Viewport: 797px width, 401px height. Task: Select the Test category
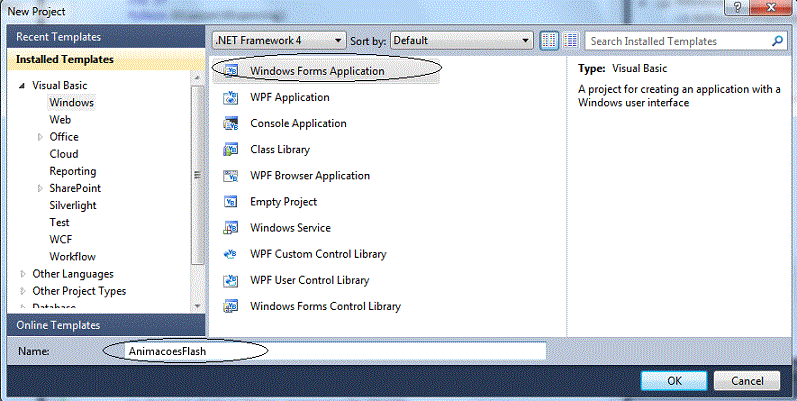click(59, 223)
